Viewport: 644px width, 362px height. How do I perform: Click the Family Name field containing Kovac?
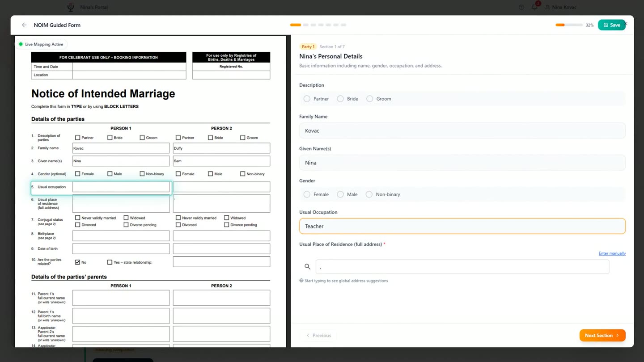click(462, 130)
